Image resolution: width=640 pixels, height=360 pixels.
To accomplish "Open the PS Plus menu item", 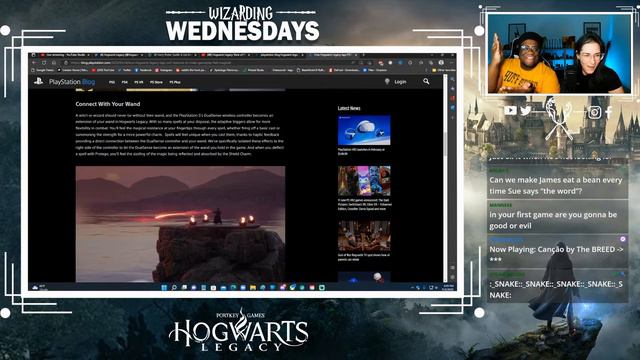I will pos(175,82).
